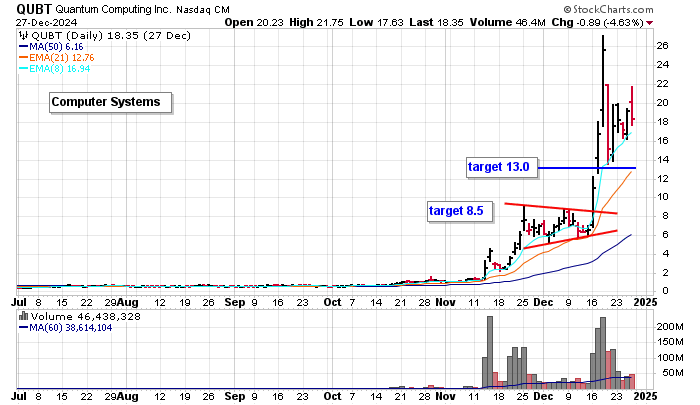Click the 10 label on the price axis

(x=662, y=197)
